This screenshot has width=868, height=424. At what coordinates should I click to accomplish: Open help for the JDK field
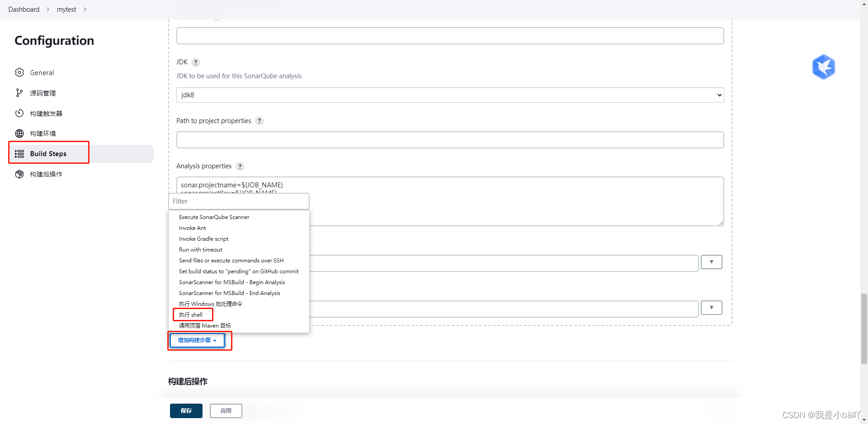click(196, 62)
